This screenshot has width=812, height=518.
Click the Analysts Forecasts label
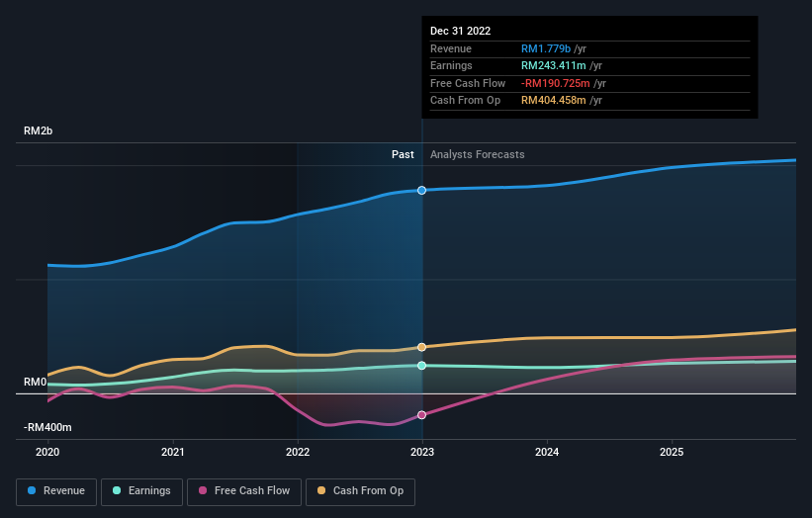coord(477,154)
